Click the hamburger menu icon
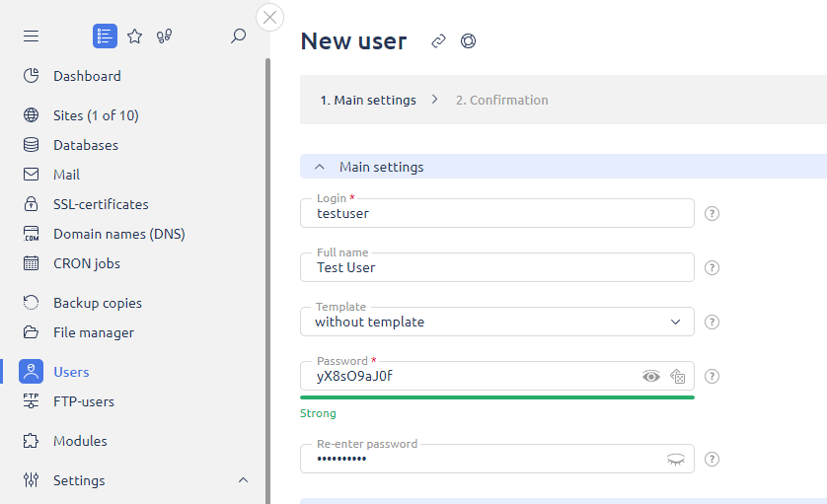Screen dimensions: 827x504 (x=32, y=36)
